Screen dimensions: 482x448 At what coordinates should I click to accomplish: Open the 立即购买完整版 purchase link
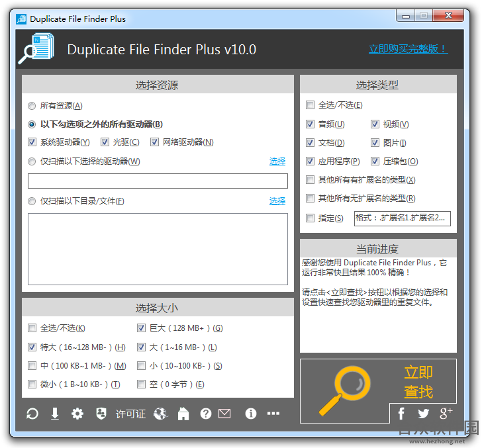pyautogui.click(x=409, y=49)
